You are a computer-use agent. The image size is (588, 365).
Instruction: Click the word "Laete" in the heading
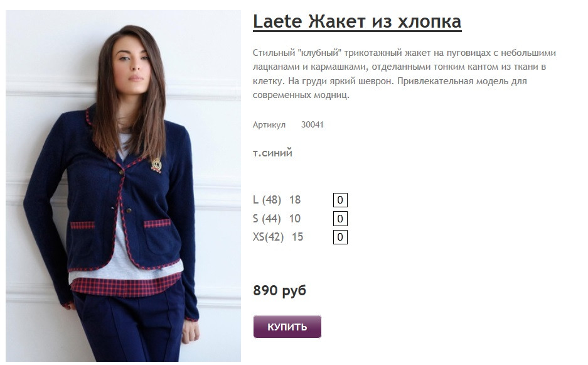(x=277, y=21)
